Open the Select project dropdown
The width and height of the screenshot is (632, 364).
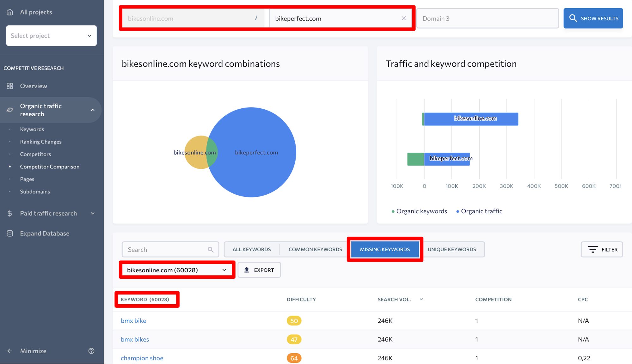51,36
